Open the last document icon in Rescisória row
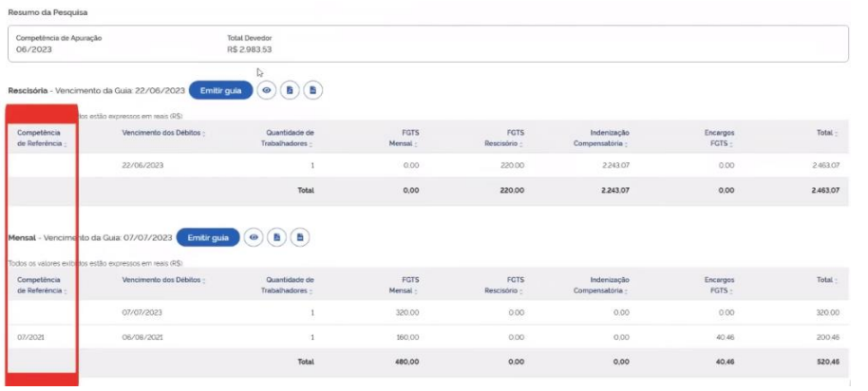868x391 pixels. (x=312, y=91)
